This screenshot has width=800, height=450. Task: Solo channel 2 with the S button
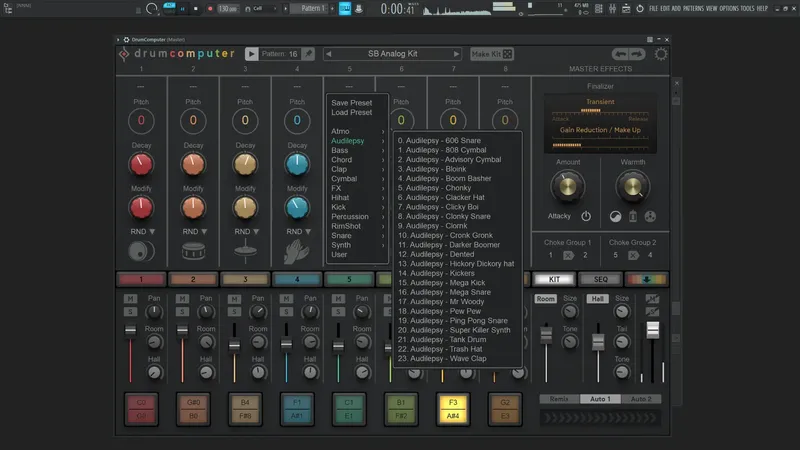point(182,311)
